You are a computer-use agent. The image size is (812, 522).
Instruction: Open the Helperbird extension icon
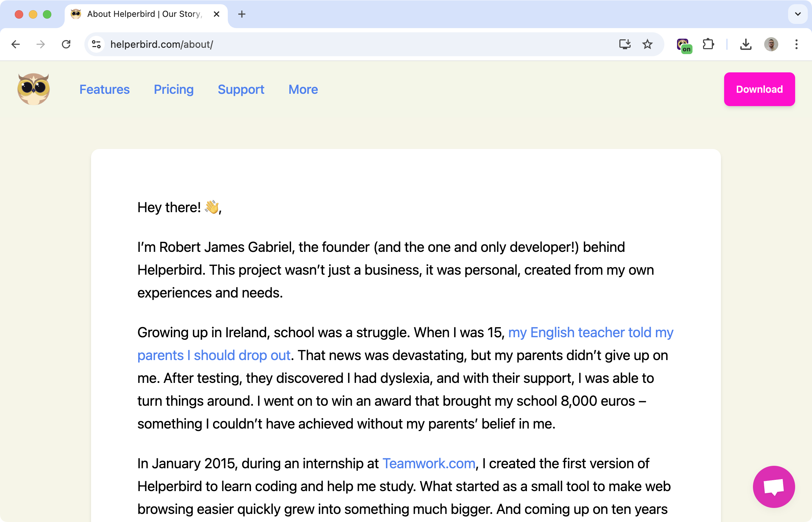point(683,45)
